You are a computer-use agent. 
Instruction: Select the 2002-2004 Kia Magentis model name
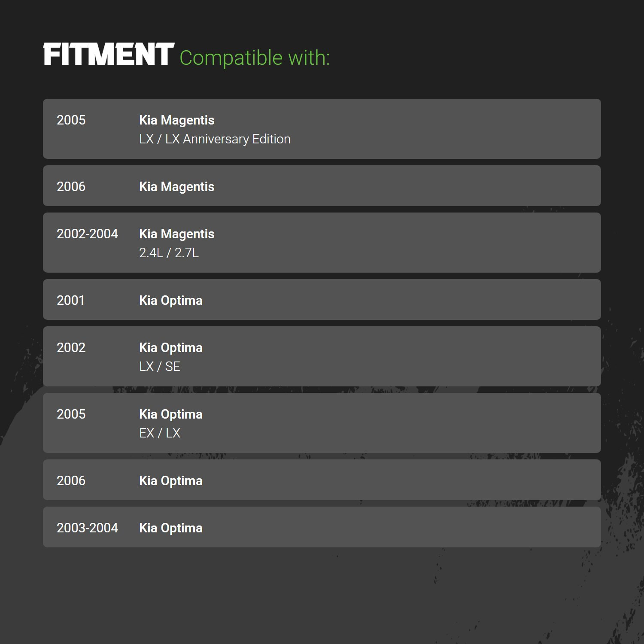176,234
